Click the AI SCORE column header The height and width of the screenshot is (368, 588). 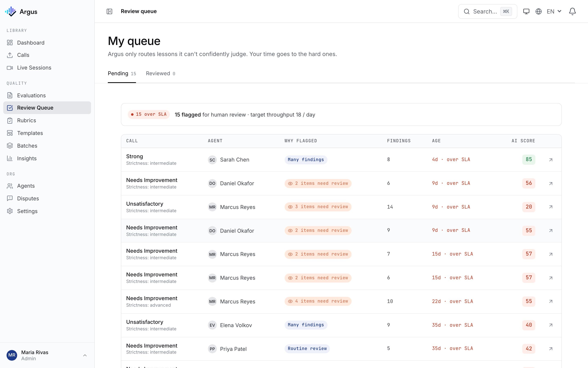click(523, 141)
